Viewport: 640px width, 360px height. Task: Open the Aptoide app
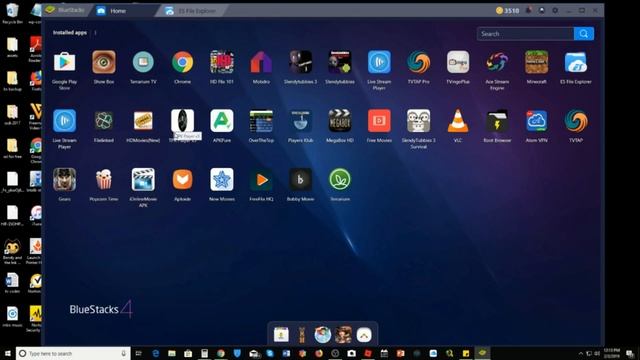[x=182, y=180]
